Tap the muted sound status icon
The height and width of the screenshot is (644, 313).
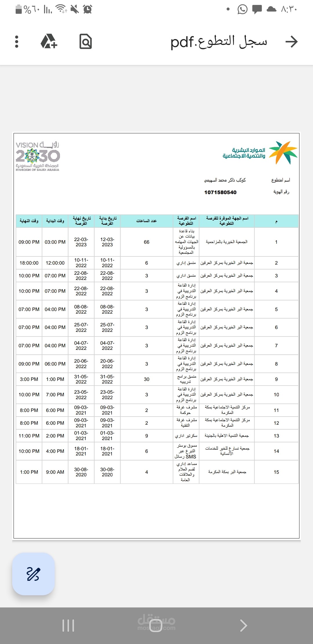(x=74, y=9)
